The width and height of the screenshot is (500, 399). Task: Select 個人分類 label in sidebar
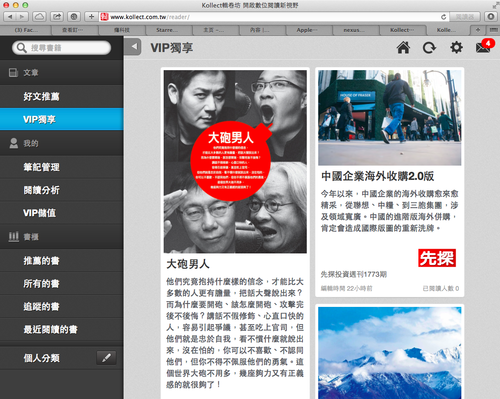point(41,358)
